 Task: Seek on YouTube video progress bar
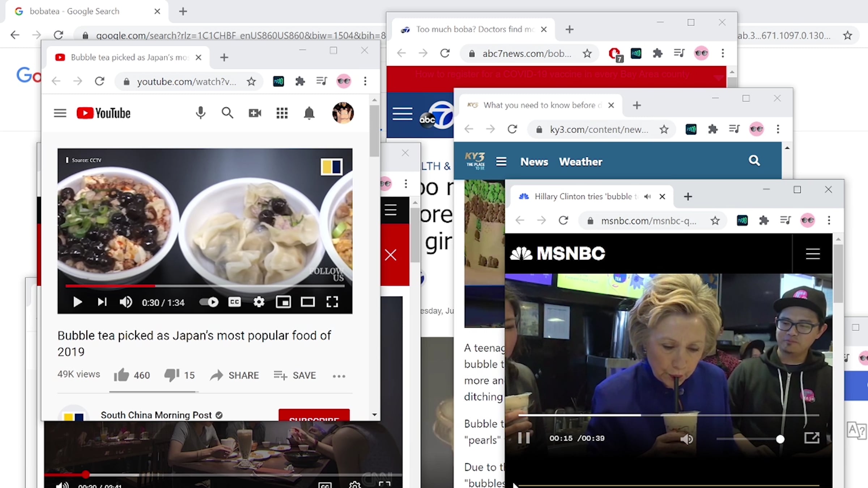[205, 286]
